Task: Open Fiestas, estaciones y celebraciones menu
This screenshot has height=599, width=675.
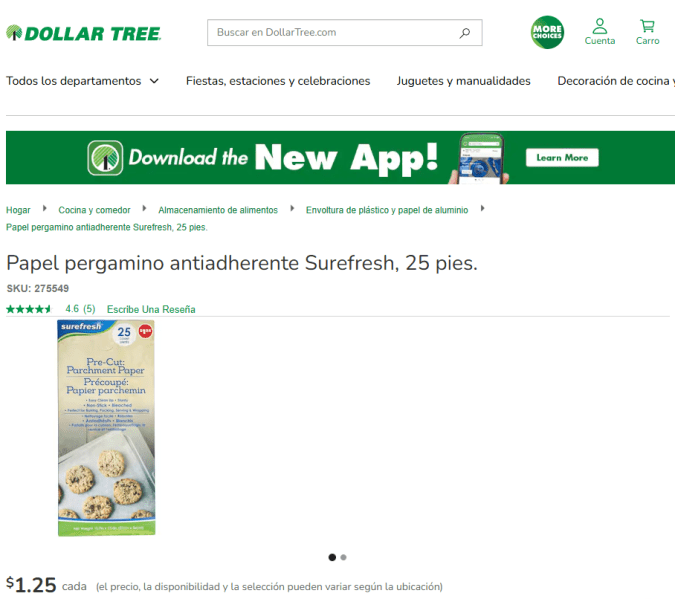Action: tap(278, 81)
